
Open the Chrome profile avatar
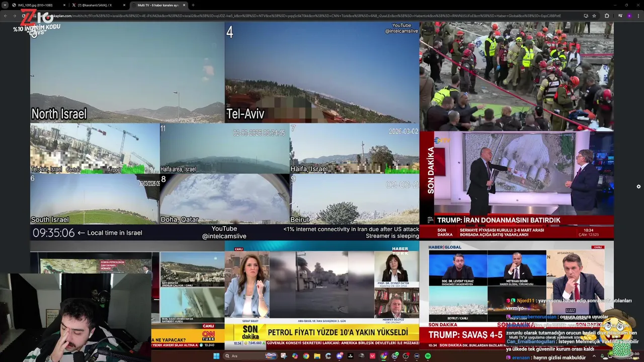(629, 16)
